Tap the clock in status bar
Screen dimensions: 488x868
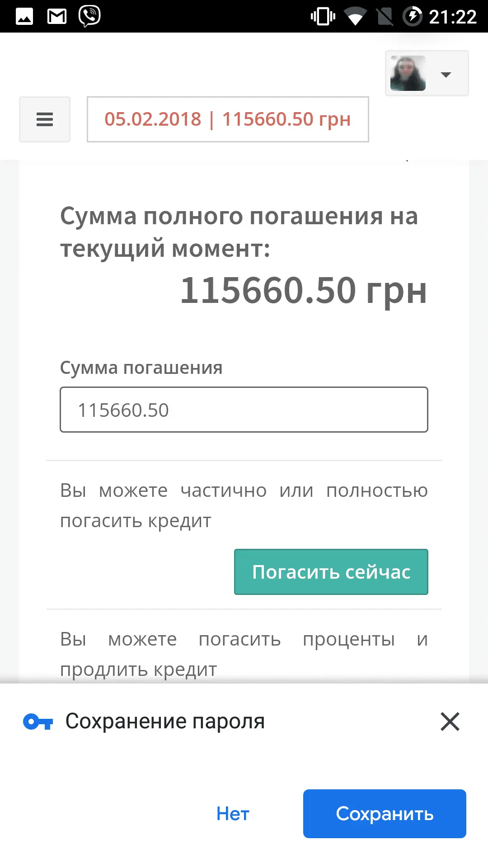point(452,17)
